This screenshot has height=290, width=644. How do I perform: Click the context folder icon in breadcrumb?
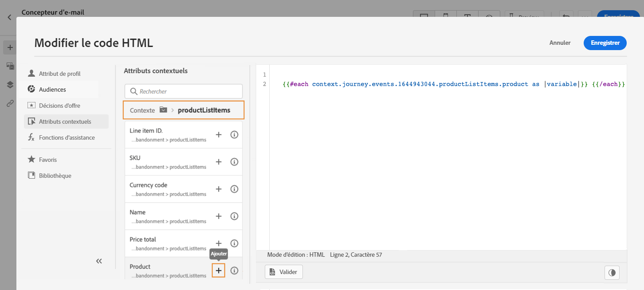point(163,110)
